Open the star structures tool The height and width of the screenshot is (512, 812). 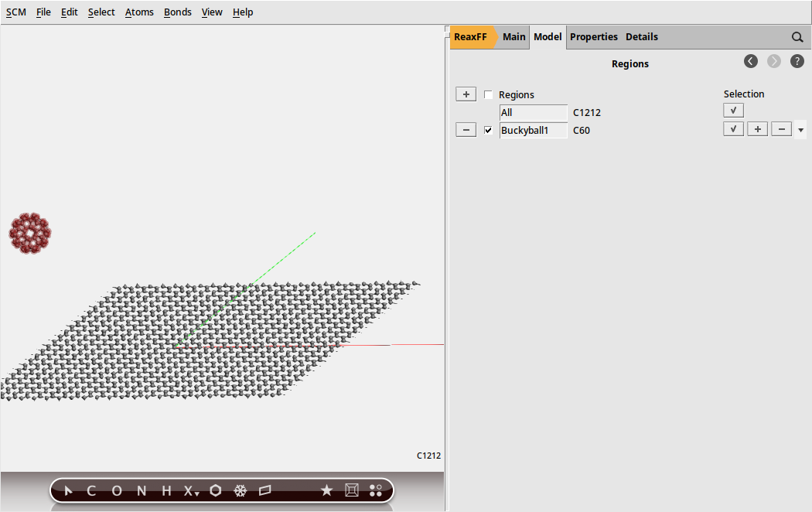[x=326, y=490]
